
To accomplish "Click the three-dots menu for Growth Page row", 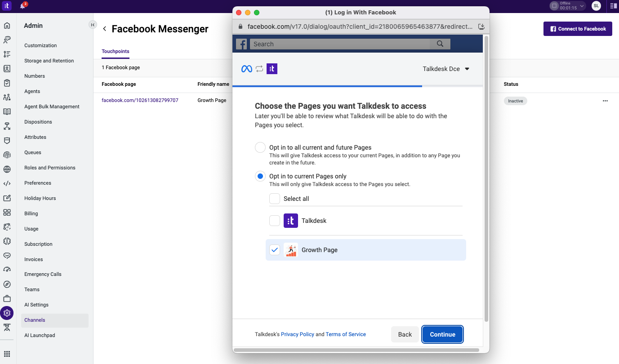I will [x=605, y=101].
